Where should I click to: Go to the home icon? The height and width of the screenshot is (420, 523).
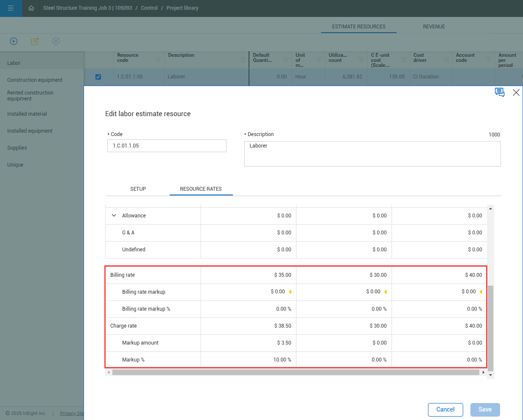point(31,8)
